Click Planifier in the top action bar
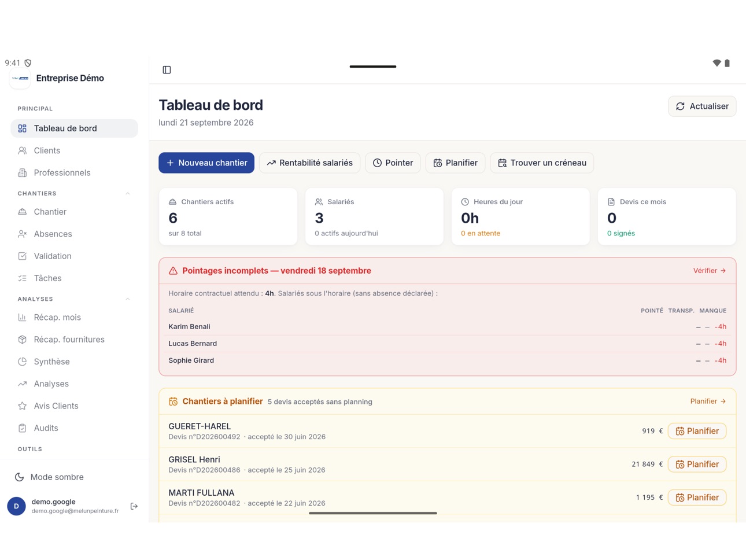Screen dimensions: 746x560 pos(456,163)
